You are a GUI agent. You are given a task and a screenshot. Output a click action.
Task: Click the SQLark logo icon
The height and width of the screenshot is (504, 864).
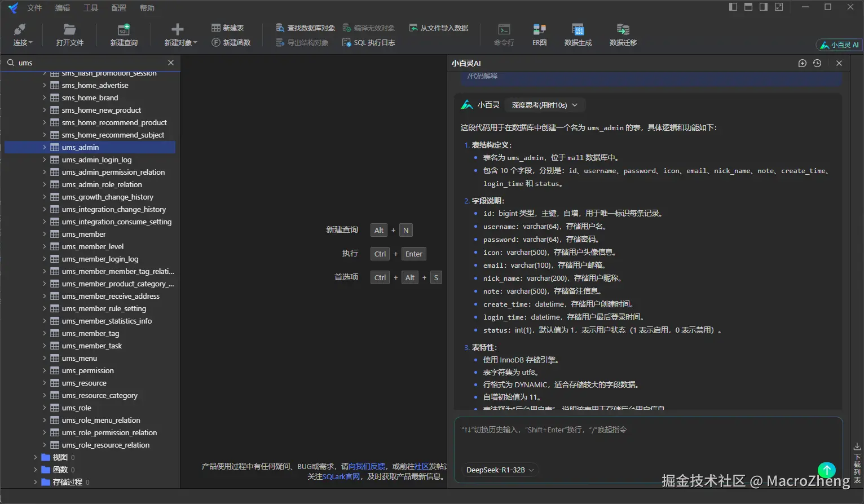point(13,8)
